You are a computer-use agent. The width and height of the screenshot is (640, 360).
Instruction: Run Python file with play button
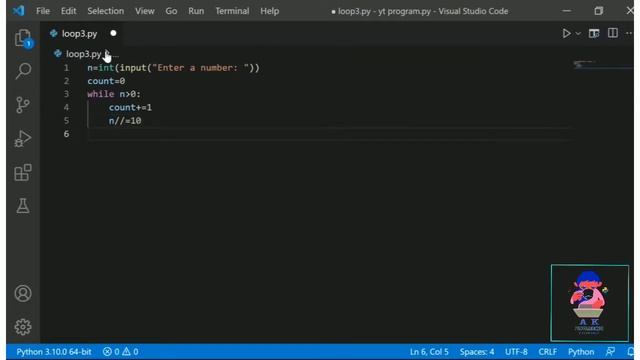click(x=566, y=33)
